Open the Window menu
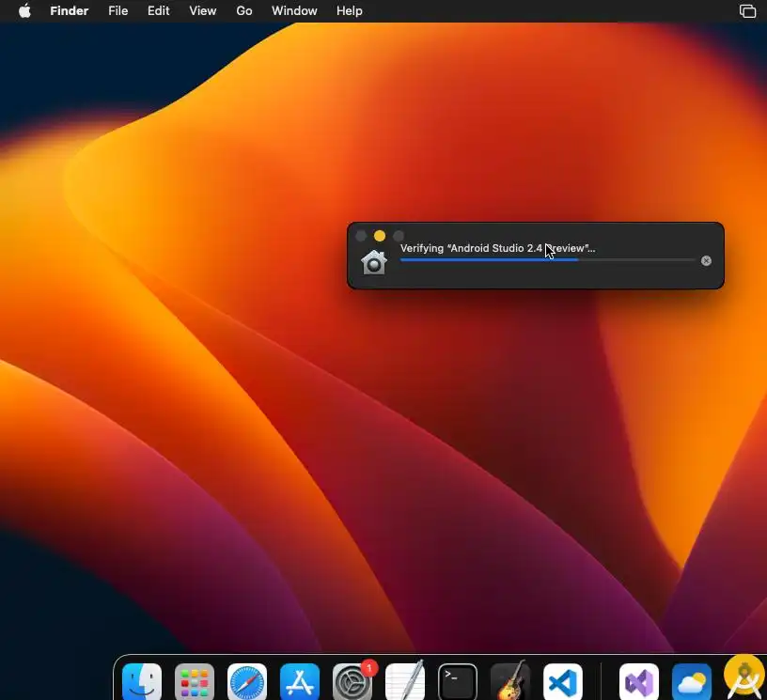Viewport: 767px width, 700px height. [294, 10]
